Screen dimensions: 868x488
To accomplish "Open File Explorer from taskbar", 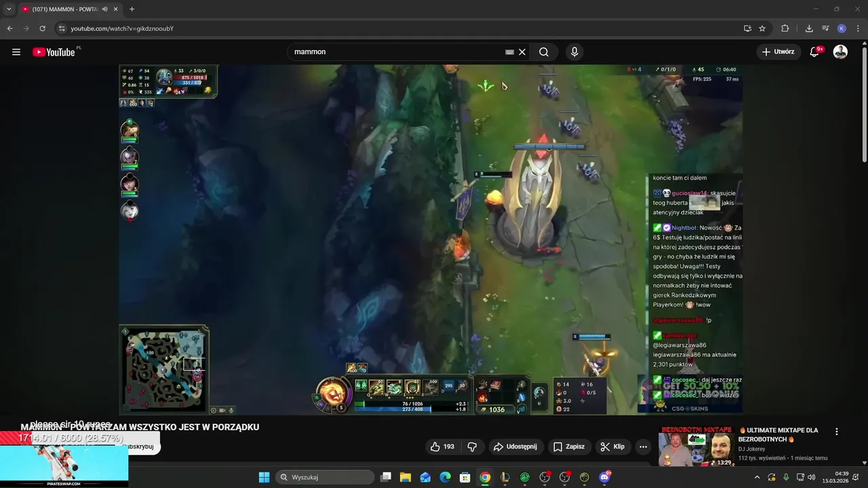I will pos(406,477).
